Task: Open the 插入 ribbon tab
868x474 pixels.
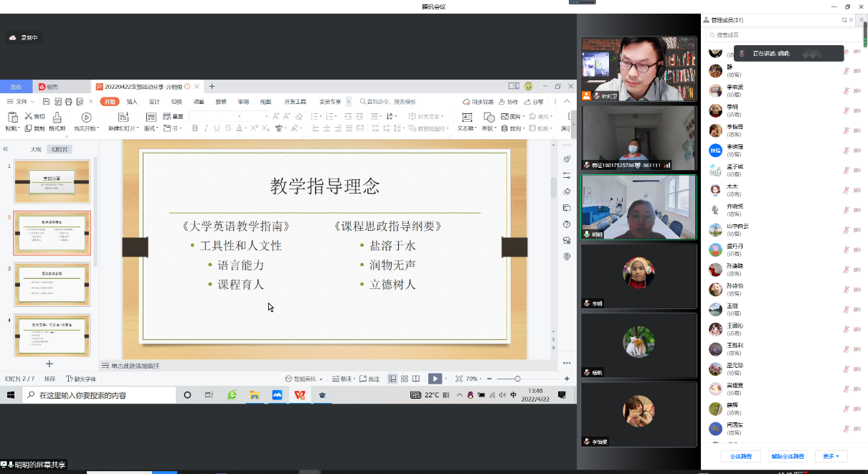Action: pos(132,102)
